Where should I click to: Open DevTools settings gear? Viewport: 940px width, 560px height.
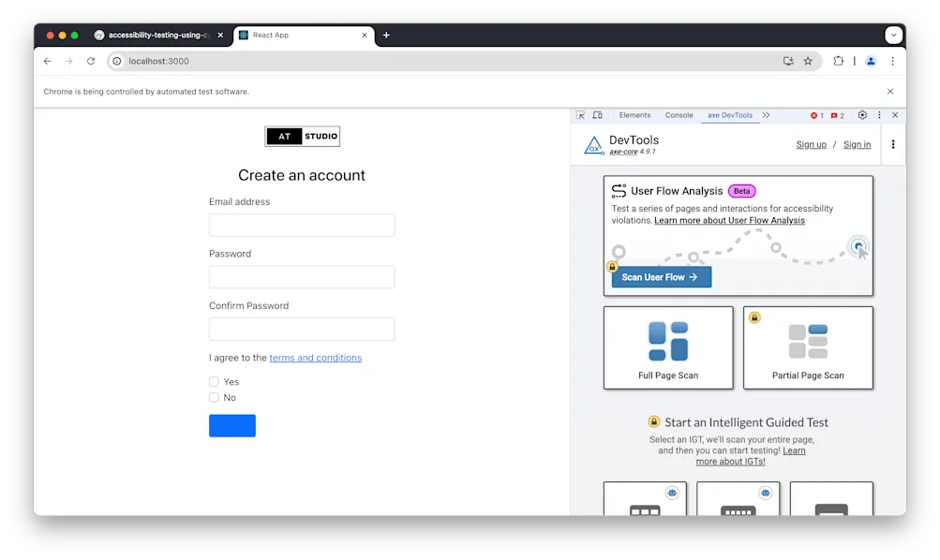(862, 115)
